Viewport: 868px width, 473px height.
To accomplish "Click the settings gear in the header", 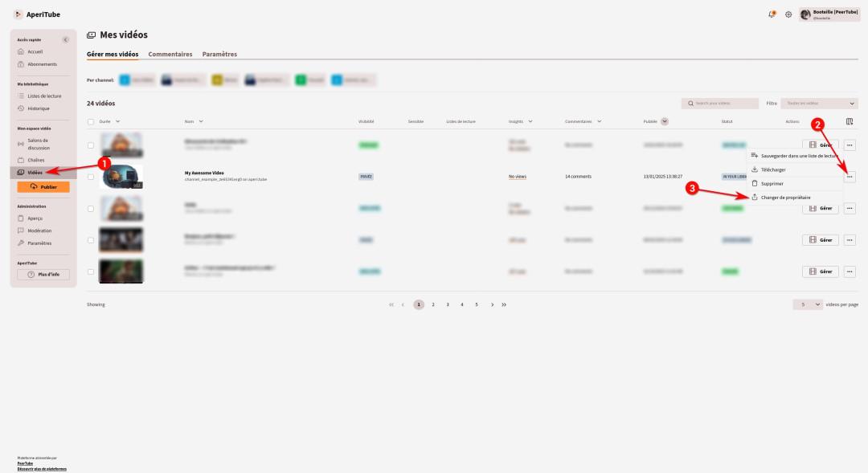I will tap(788, 14).
